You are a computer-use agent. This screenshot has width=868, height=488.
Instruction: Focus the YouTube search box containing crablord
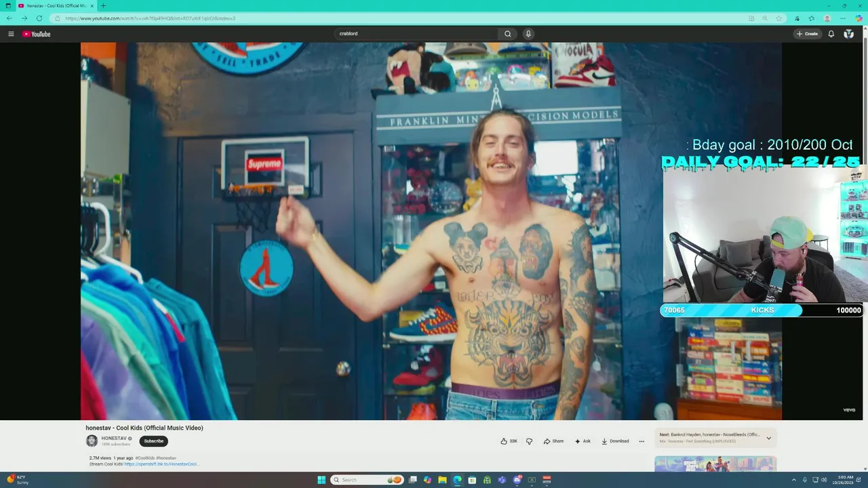click(417, 34)
